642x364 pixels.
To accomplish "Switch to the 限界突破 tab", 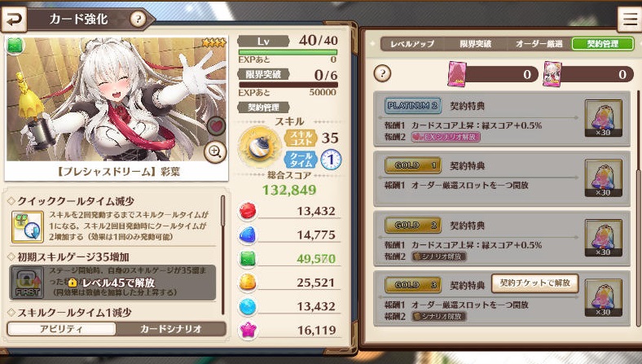I will point(475,44).
